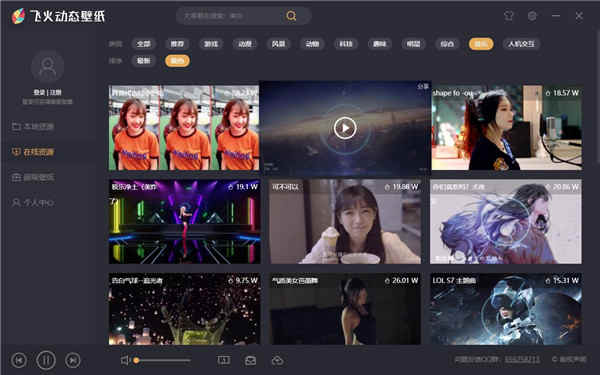This screenshot has width=600, height=375.
Task: Click the mail-box icon in bottom bar
Action: pos(251,360)
